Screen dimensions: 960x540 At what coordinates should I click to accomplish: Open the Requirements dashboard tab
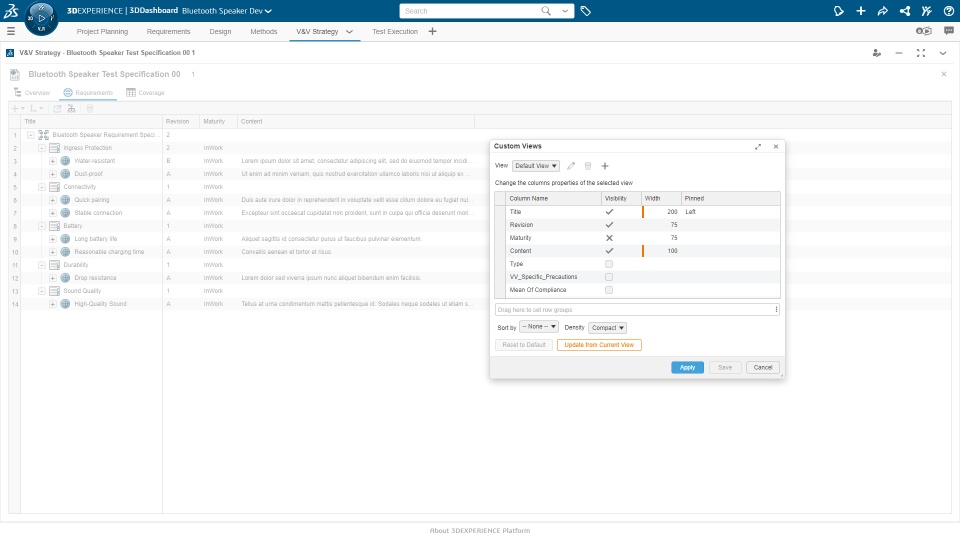pos(168,31)
